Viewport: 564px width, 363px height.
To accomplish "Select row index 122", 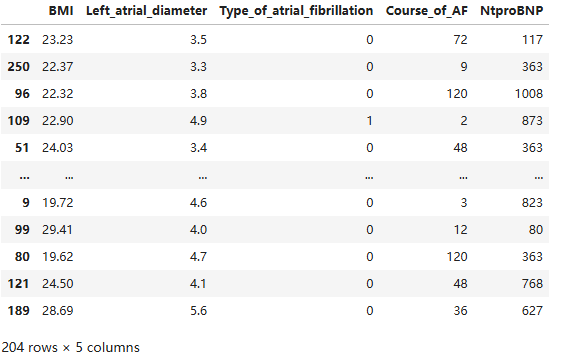I will (18, 40).
